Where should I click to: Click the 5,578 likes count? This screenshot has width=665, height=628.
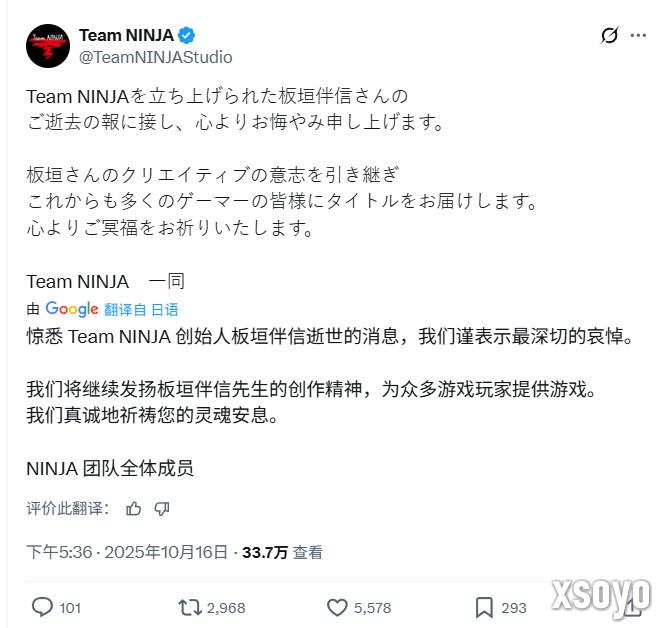pos(372,608)
